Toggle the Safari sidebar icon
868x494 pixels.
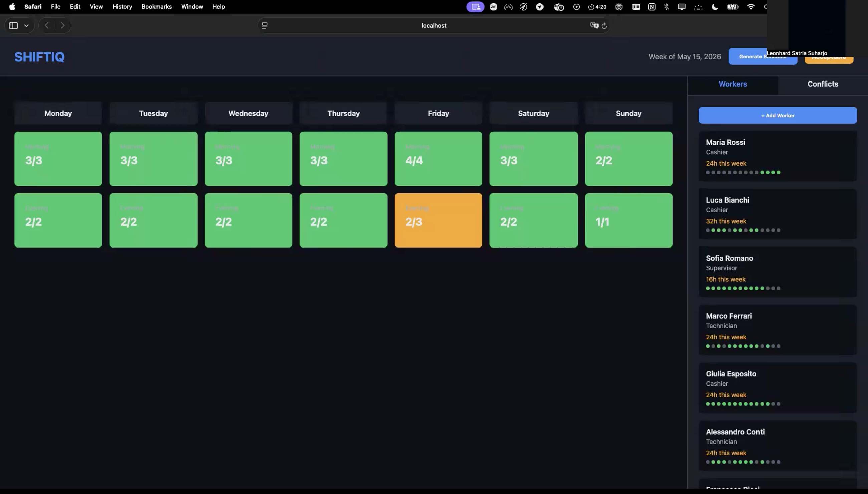pos(13,25)
